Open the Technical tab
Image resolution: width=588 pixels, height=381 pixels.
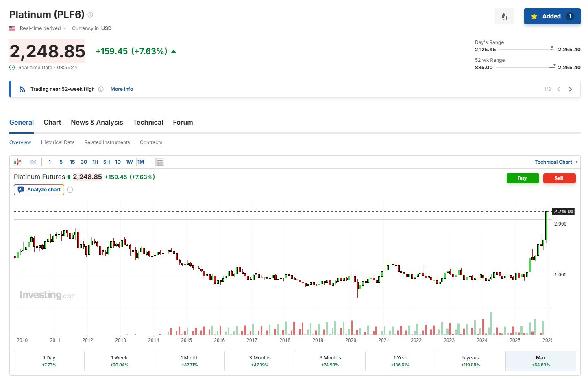point(148,122)
